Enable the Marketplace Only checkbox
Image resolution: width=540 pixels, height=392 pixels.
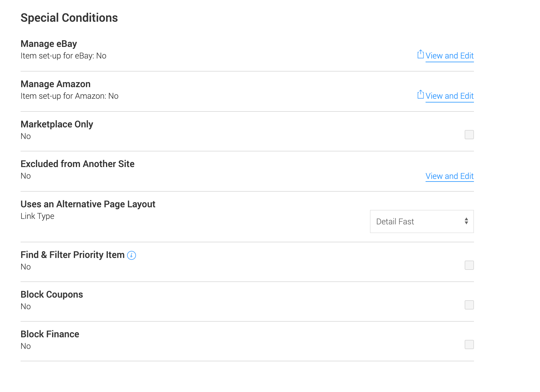(469, 135)
